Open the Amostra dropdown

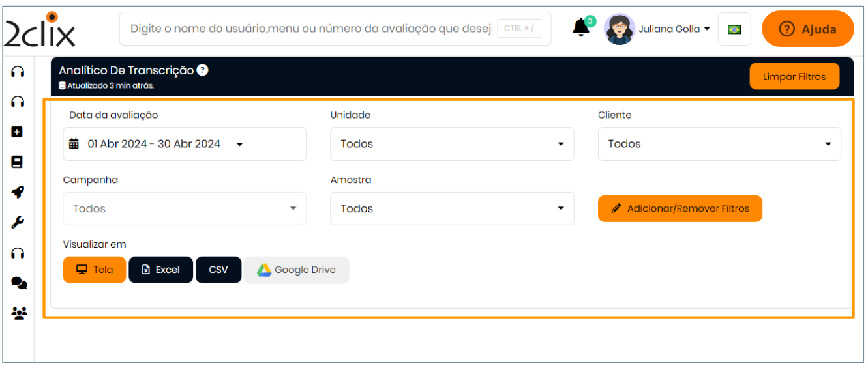[x=452, y=208]
